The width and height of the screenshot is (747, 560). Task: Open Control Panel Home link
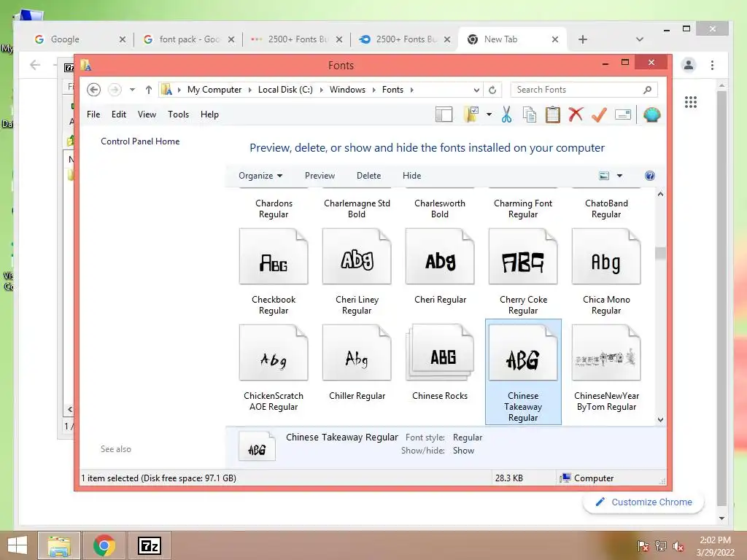point(140,141)
